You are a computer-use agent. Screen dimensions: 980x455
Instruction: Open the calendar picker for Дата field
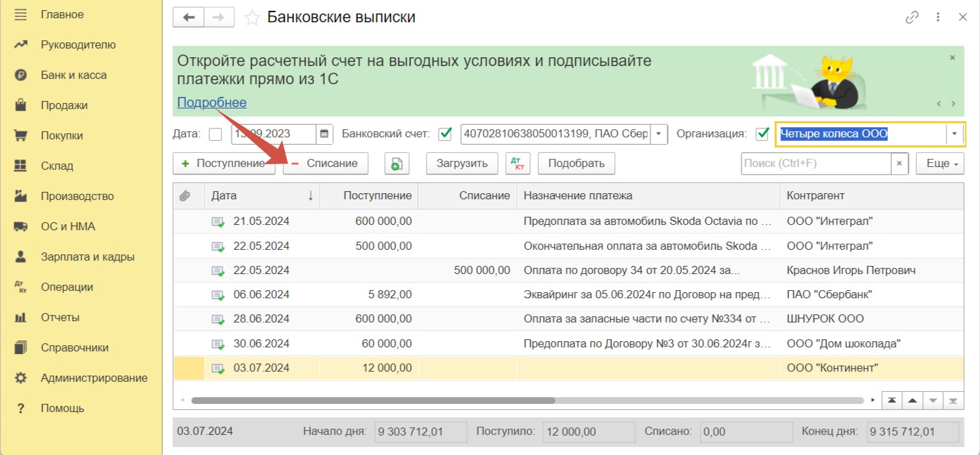[x=325, y=134]
